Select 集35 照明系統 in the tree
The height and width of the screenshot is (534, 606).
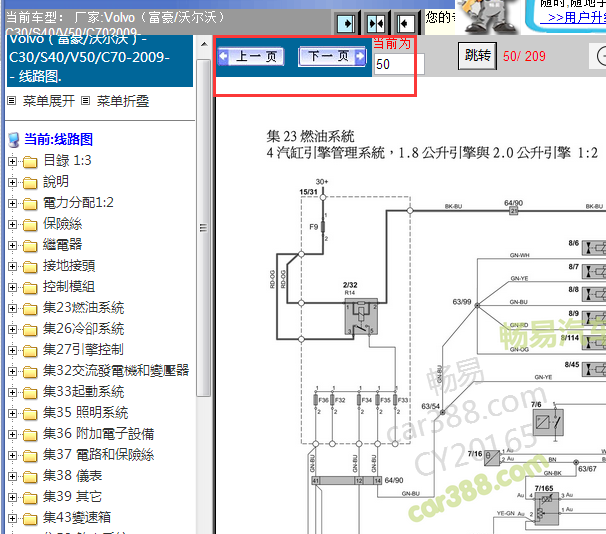click(85, 413)
